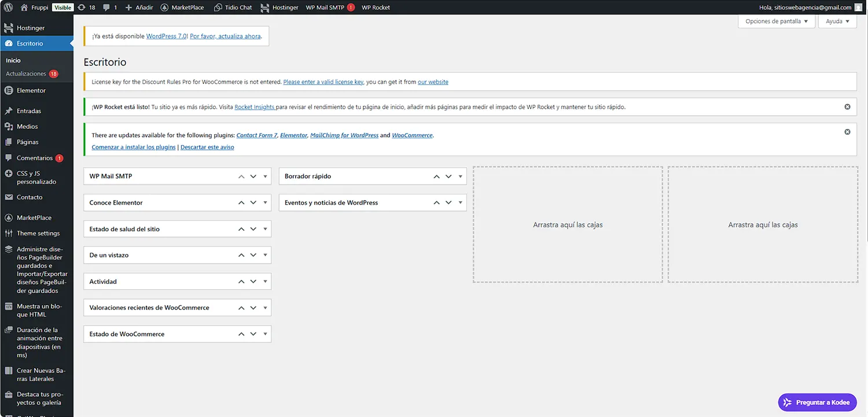868x417 pixels.
Task: Click the Muestra un bloque HTML icon
Action: (9, 307)
